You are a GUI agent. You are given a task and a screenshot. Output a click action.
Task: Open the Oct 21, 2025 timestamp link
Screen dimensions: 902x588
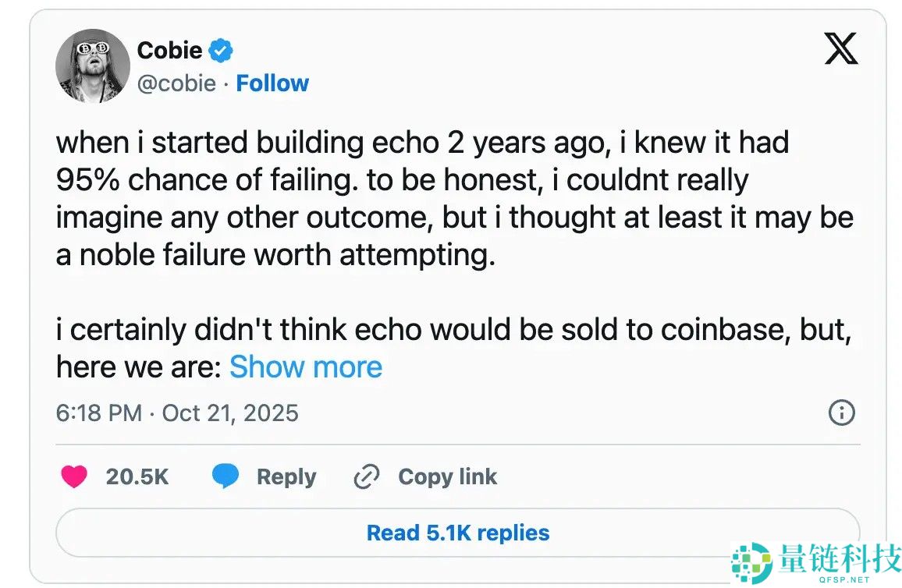(x=177, y=413)
